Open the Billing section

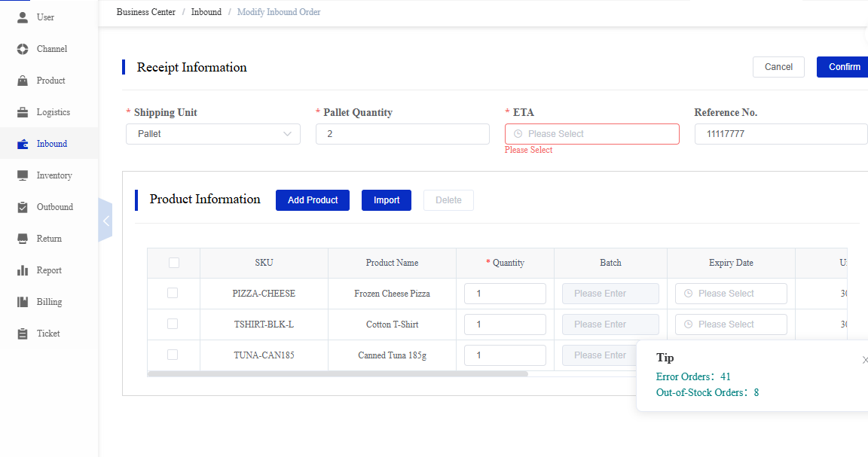click(x=49, y=302)
